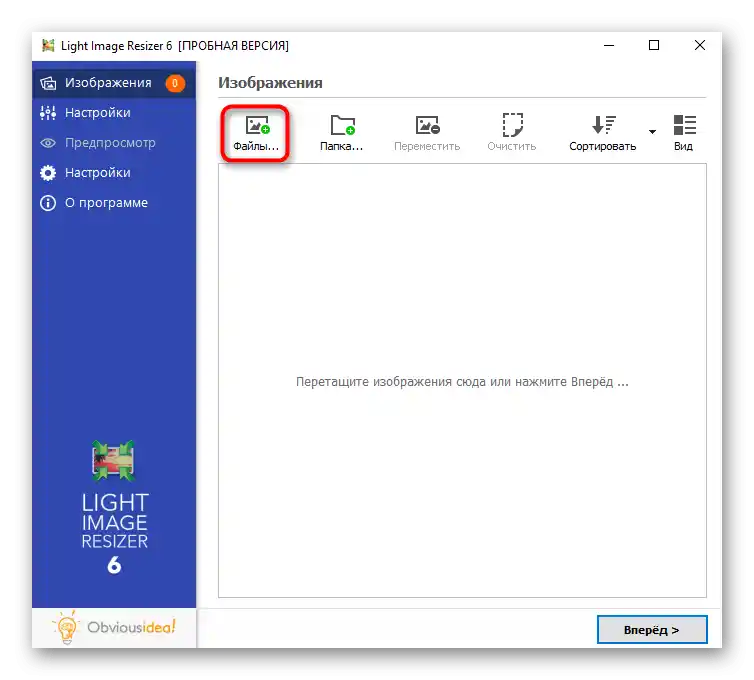The height and width of the screenshot is (680, 754).
Task: Click the Вперёд > button
Action: 652,630
